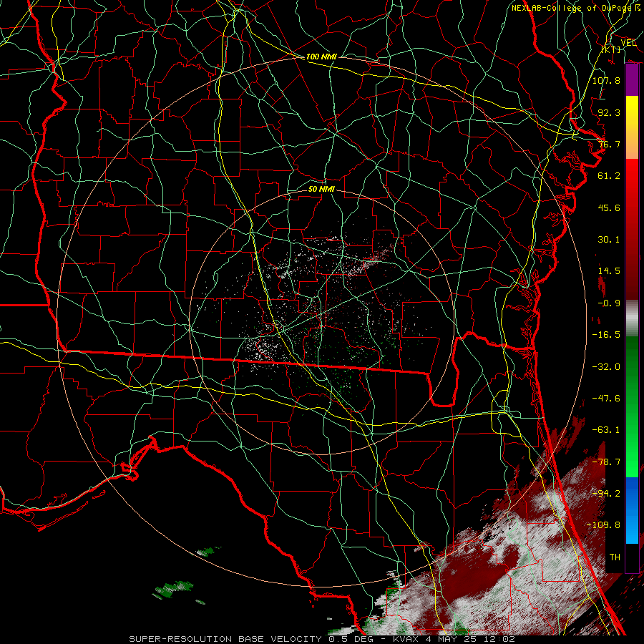Click the KT units label
Screen dimensions: 644x644
(x=611, y=49)
